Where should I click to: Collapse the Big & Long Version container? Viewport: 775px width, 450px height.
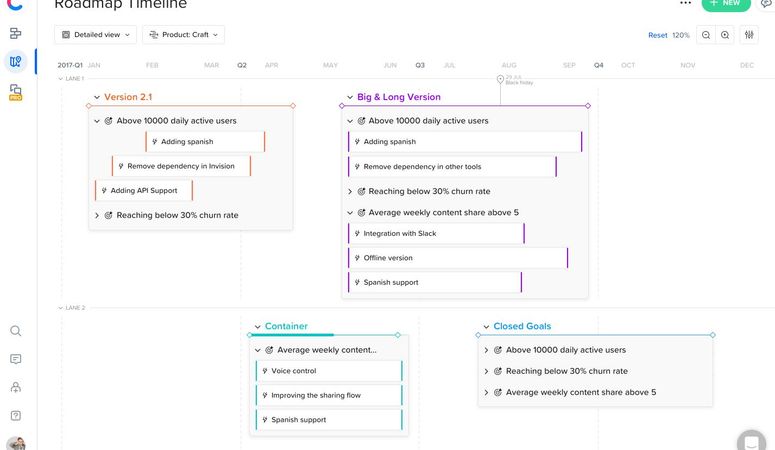[x=350, y=97]
